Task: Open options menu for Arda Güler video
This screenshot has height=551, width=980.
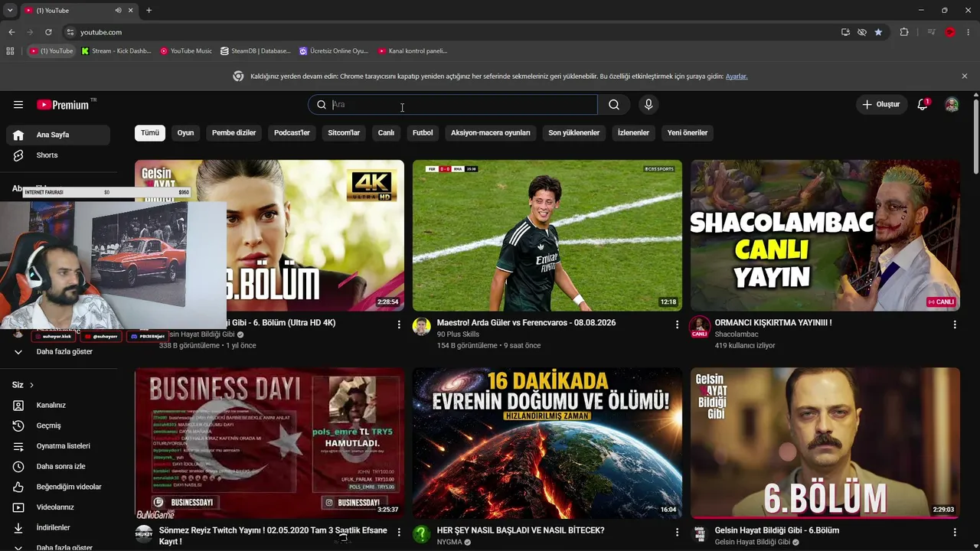Action: 677,324
